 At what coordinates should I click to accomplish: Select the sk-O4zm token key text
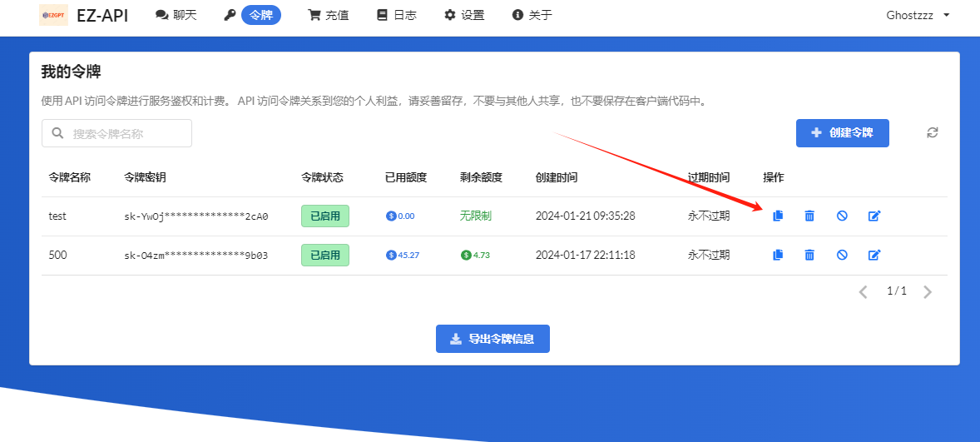point(196,255)
